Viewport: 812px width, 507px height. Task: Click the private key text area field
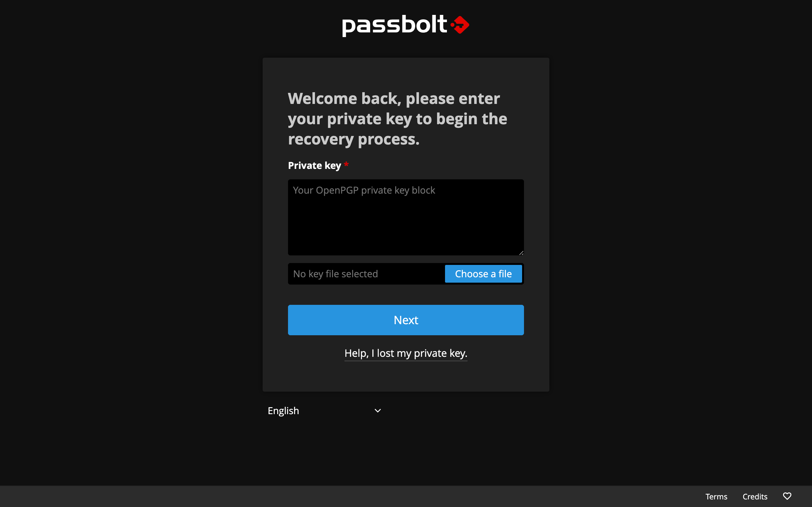point(406,217)
